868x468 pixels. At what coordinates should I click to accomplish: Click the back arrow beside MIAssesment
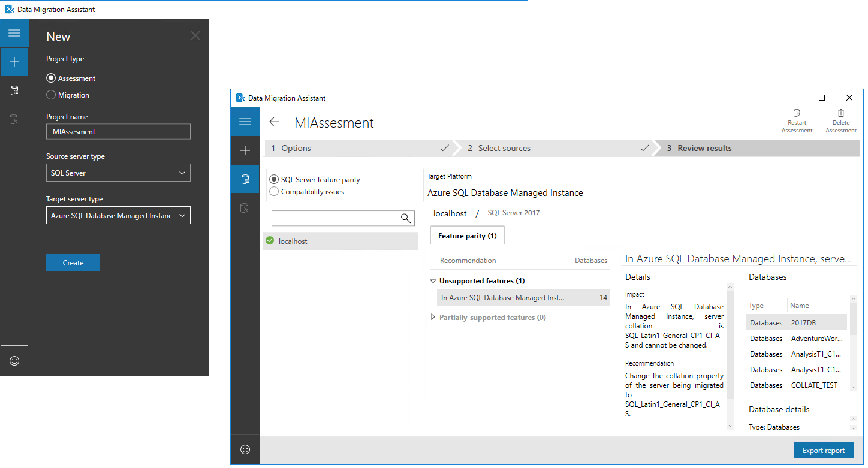click(x=274, y=122)
